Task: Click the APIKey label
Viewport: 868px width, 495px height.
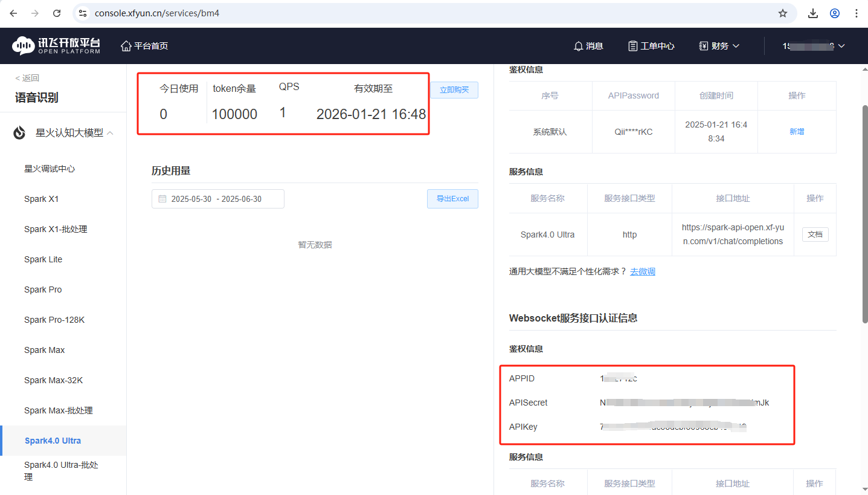Action: click(523, 427)
